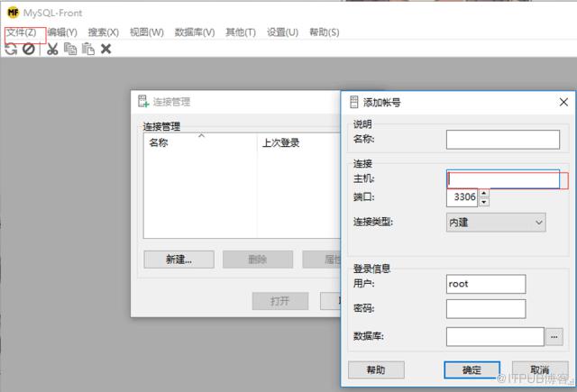Increase the port with up spinner arrow

(x=484, y=193)
